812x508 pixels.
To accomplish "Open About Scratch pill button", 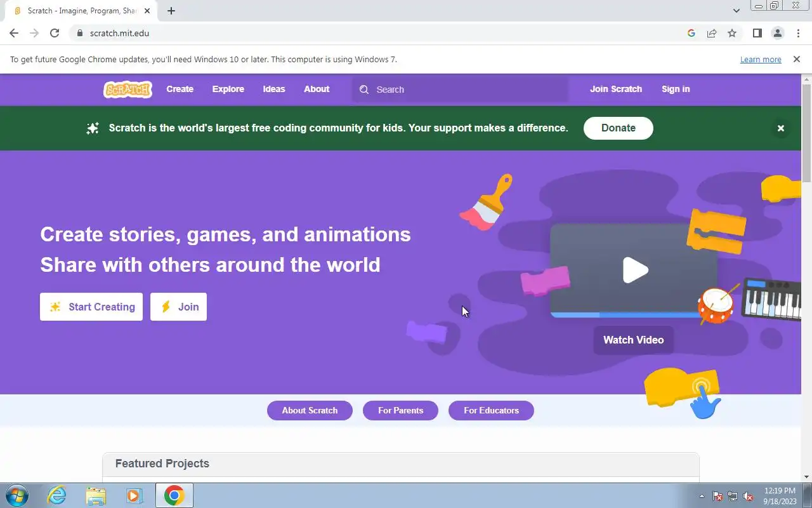I will click(310, 410).
